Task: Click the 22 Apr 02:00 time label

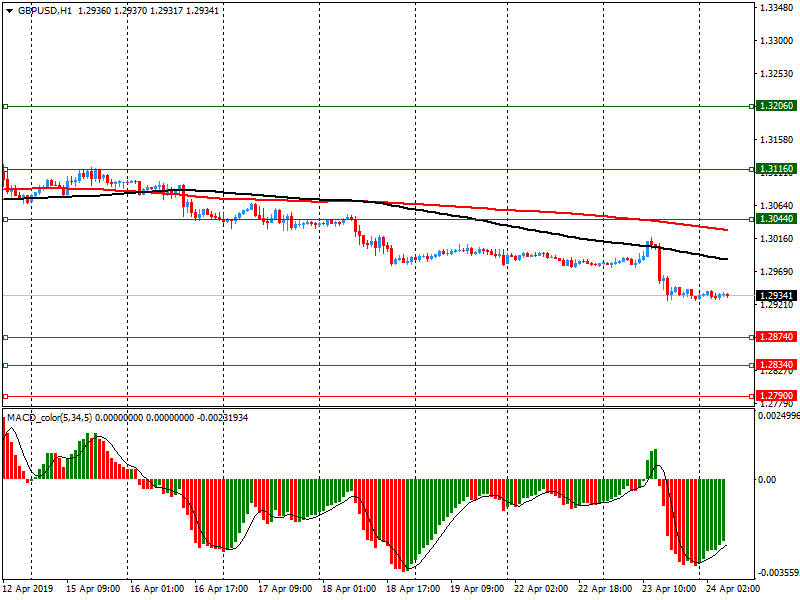Action: click(x=541, y=589)
